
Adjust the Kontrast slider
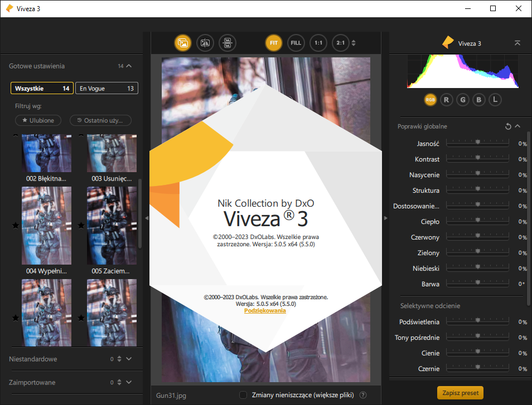click(x=478, y=159)
